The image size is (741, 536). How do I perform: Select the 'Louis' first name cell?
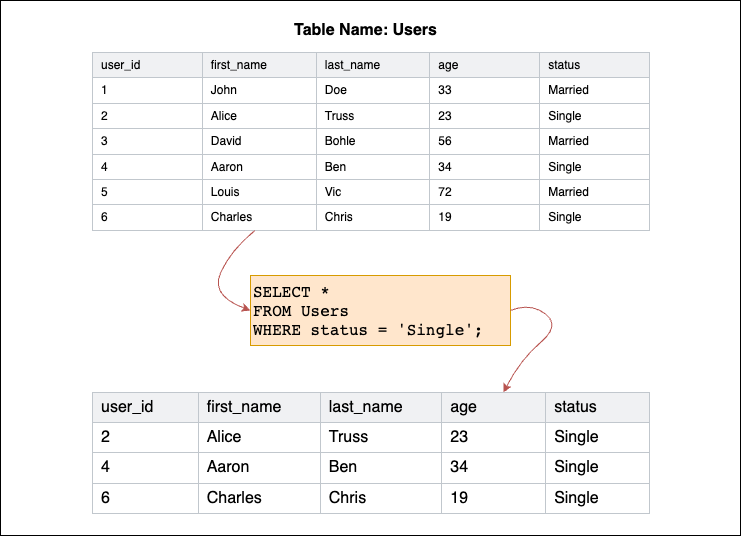click(x=226, y=192)
